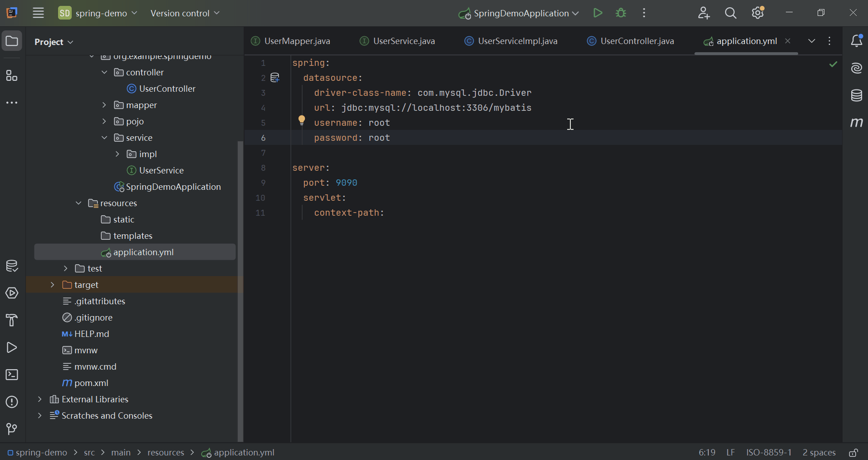The height and width of the screenshot is (460, 868).
Task: Open the Run tool window
Action: click(12, 348)
